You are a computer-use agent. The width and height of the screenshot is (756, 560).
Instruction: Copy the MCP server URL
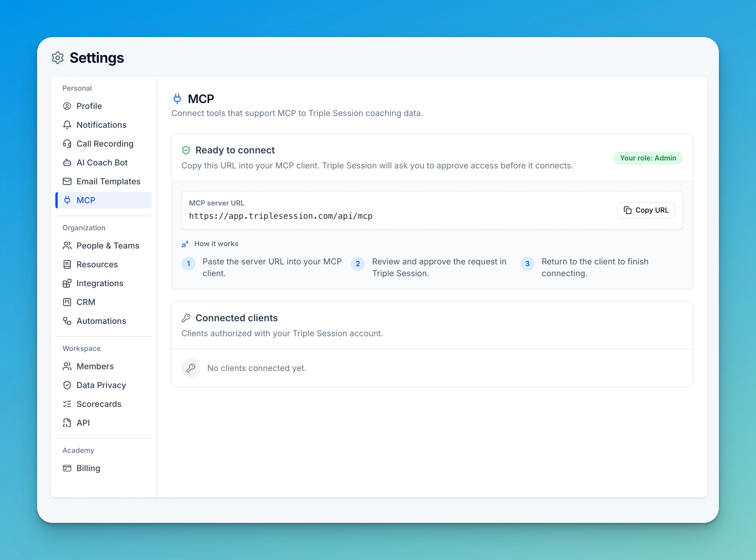(x=646, y=210)
